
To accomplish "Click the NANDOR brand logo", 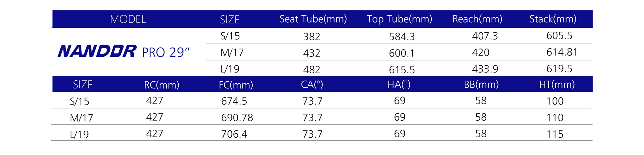I will [97, 51].
